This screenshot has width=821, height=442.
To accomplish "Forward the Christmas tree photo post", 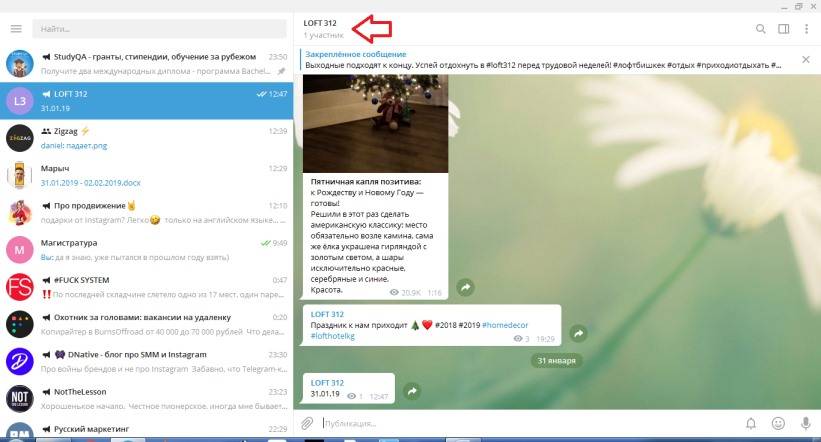I will pos(465,287).
